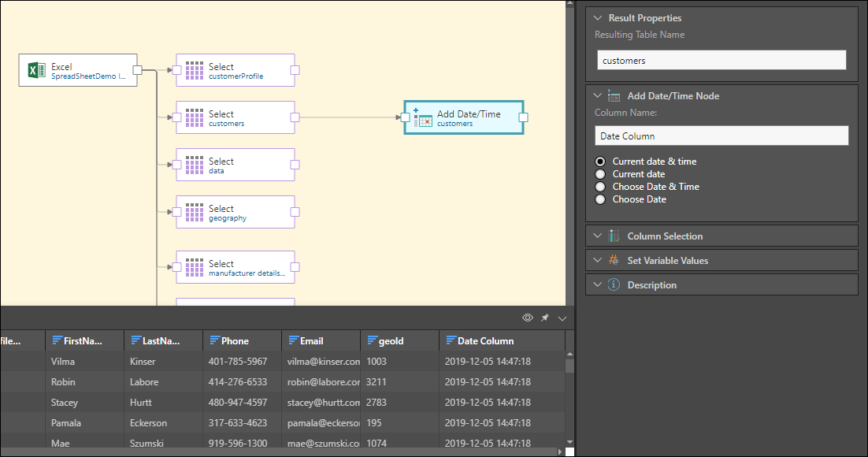This screenshot has width=868, height=457.
Task: Click the Set Variable Values hash icon
Action: point(614,261)
